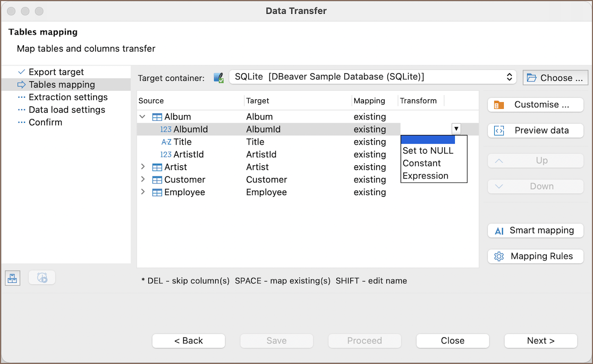
Task: Expand the Artist table node
Action: pos(142,167)
